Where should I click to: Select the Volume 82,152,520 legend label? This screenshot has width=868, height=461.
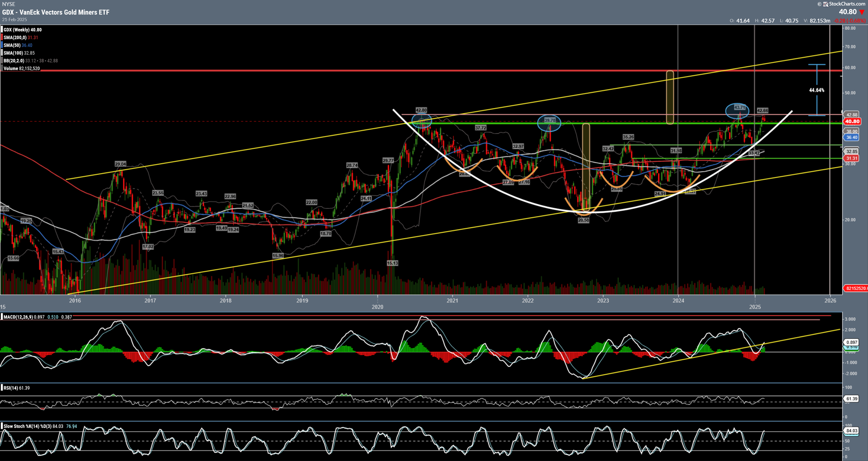(x=22, y=69)
